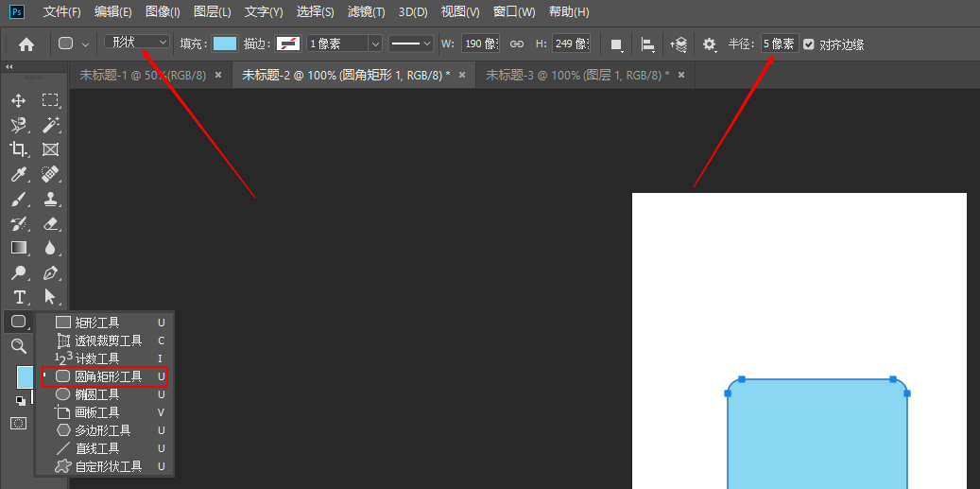Expand the stroke width dropdown arrow
This screenshot has width=980, height=489.
[375, 44]
